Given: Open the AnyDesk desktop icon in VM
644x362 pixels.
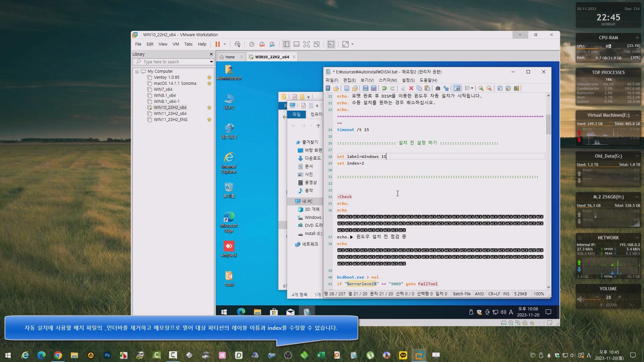Looking at the screenshot, I should 229,249.
